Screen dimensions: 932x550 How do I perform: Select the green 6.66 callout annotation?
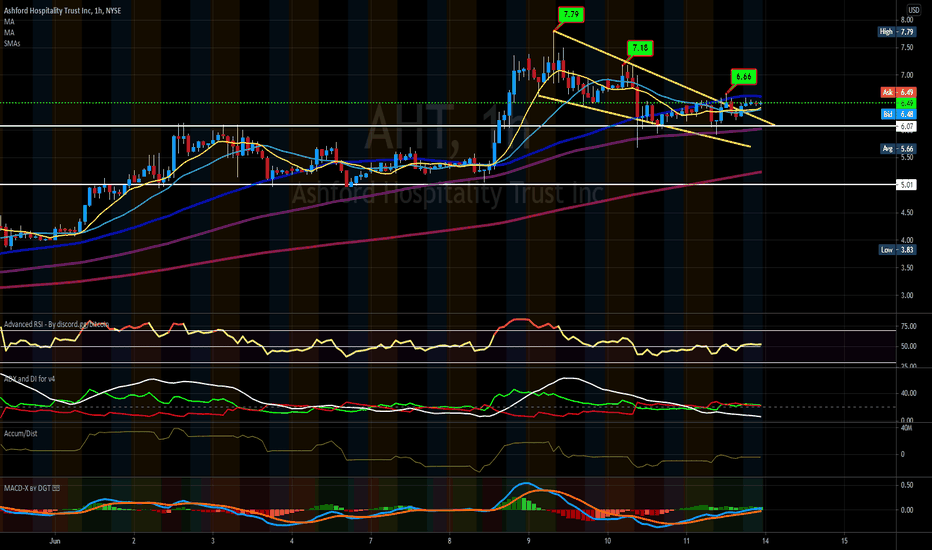[x=744, y=77]
